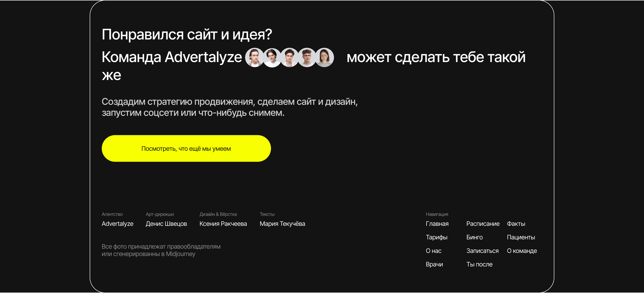Viewport: 644px width, 293px height.
Task: Open the Тарифы navigation link
Action: tap(437, 237)
